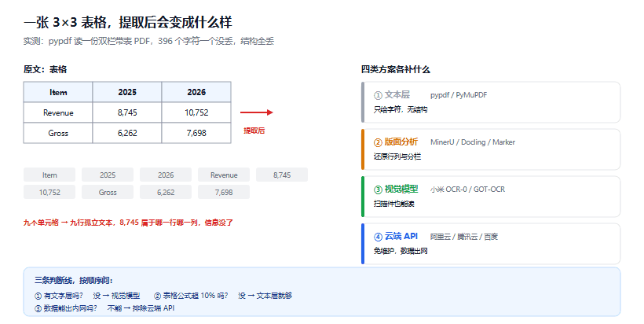Click the description "扫描件也能读"
The width and height of the screenshot is (644, 324).
(394, 204)
